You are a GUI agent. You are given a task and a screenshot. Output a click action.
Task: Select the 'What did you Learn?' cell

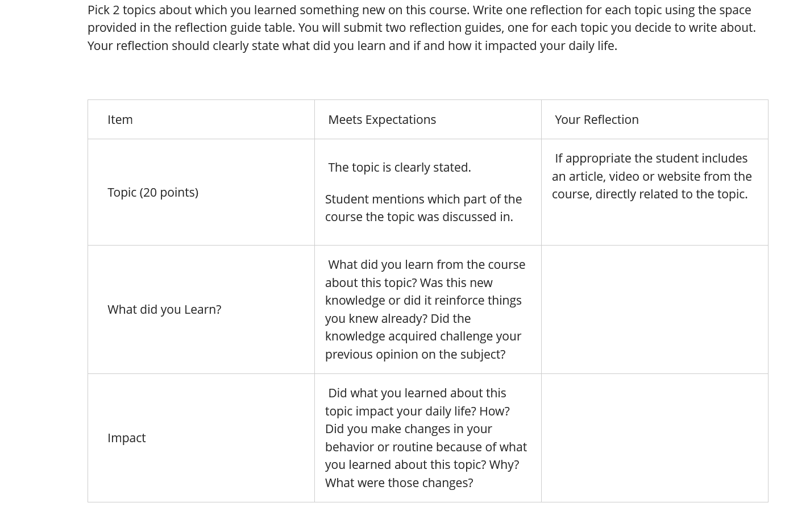[x=201, y=309]
